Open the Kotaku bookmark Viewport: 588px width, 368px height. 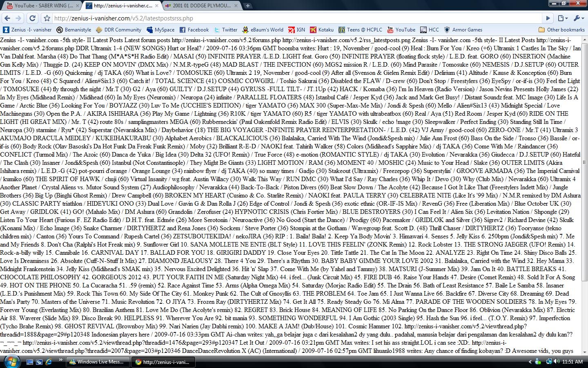(x=322, y=29)
